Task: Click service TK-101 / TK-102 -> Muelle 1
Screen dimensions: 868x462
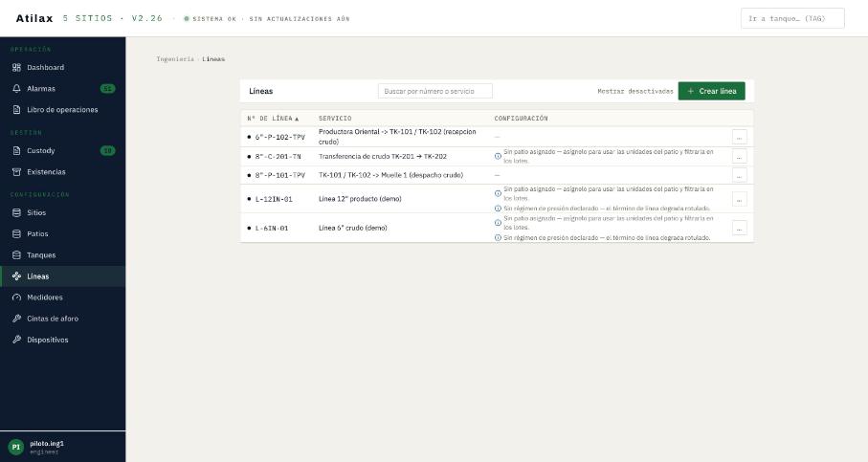Action: click(x=390, y=175)
